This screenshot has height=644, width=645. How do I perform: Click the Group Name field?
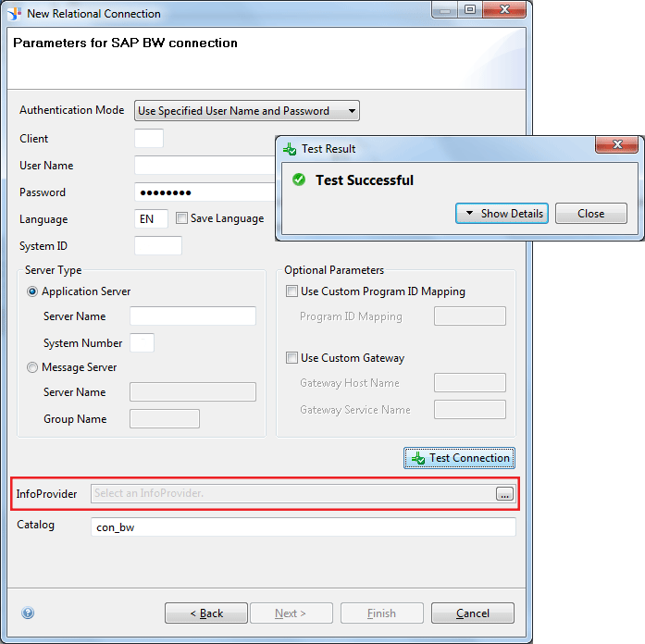[165, 418]
